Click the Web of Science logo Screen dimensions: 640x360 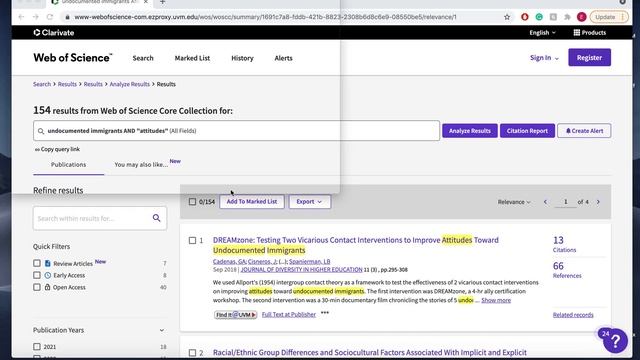coord(73,58)
